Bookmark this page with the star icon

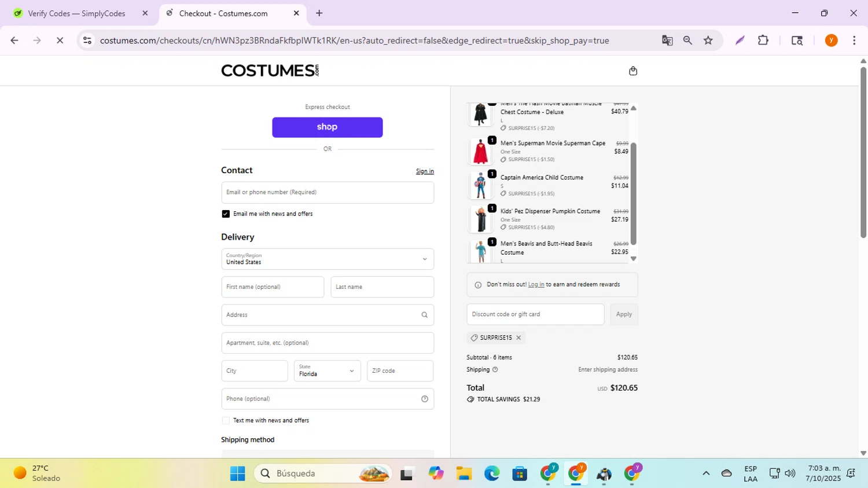[x=708, y=41]
